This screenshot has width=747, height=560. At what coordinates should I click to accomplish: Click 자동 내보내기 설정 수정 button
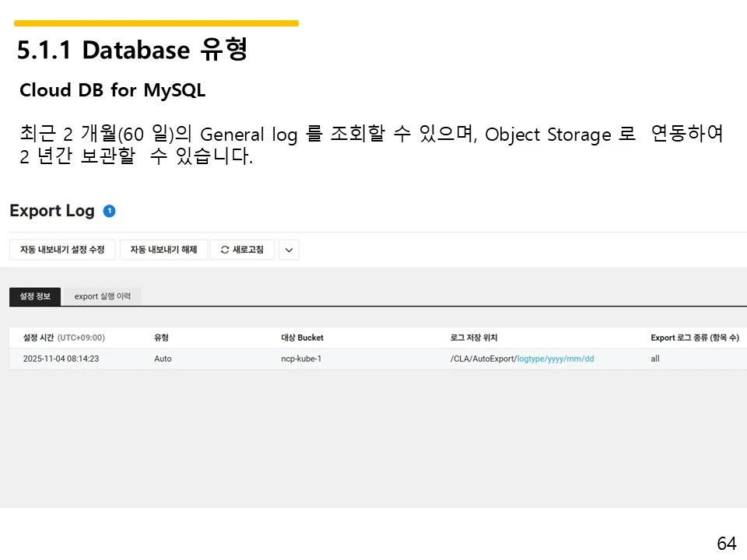pyautogui.click(x=62, y=250)
